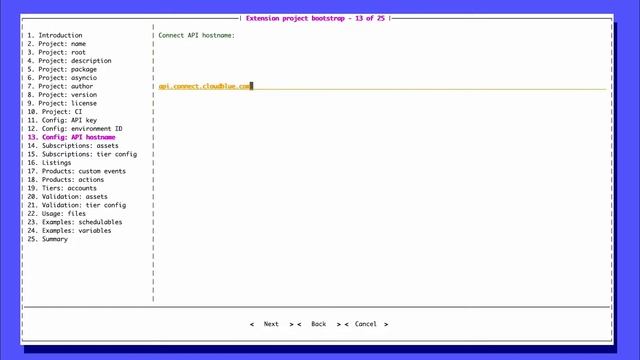Click the Cancel button
640x360 pixels.
pos(366,324)
